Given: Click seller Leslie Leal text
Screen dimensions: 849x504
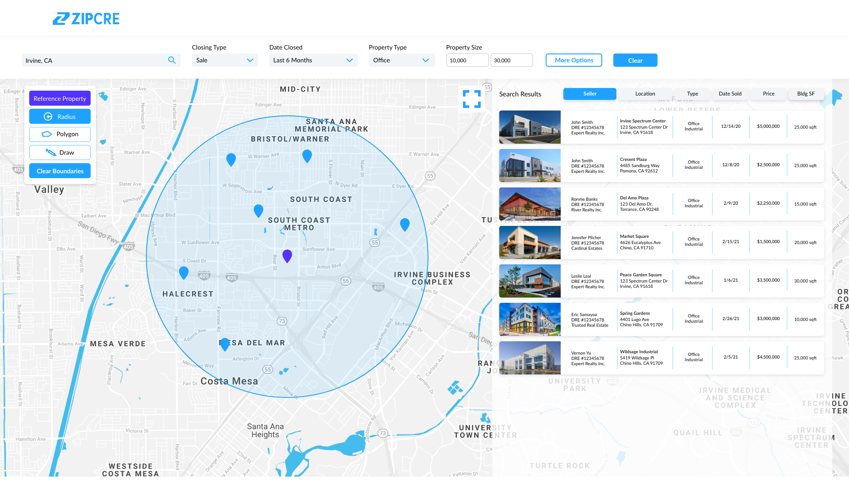Looking at the screenshot, I should (581, 276).
